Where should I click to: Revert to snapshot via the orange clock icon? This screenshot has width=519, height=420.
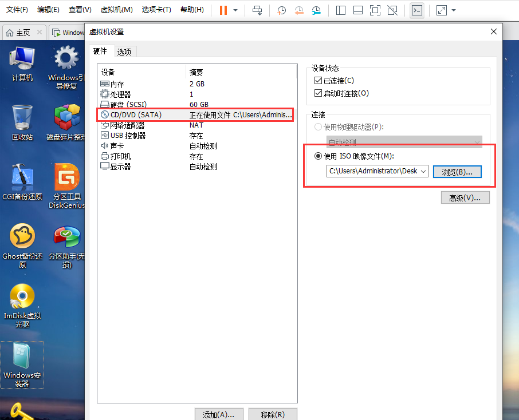tap(299, 10)
